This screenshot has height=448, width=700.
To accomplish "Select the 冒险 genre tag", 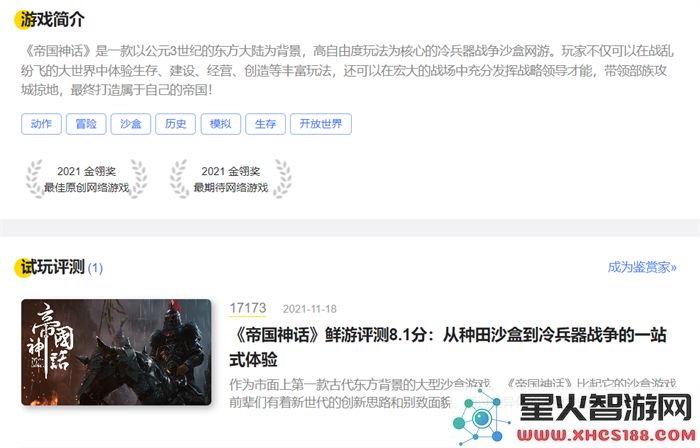I will click(x=86, y=124).
